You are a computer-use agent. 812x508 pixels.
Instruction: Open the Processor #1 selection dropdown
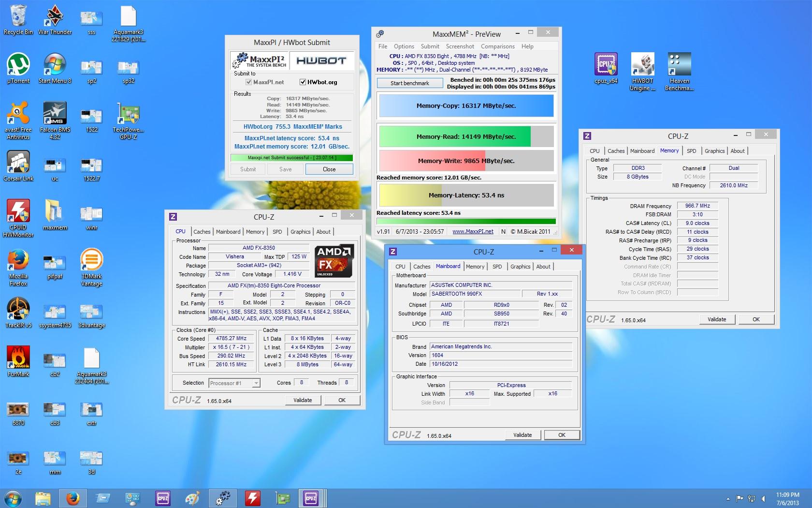coord(234,383)
